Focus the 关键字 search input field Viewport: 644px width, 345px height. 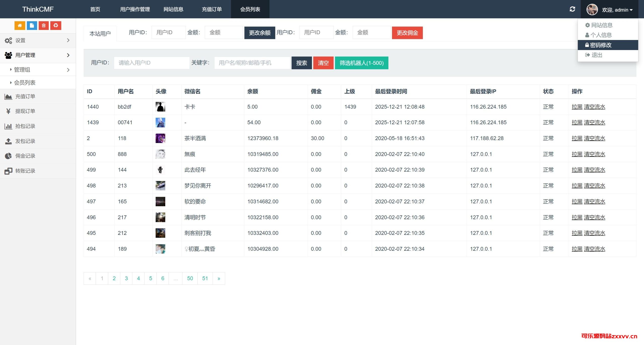click(252, 63)
